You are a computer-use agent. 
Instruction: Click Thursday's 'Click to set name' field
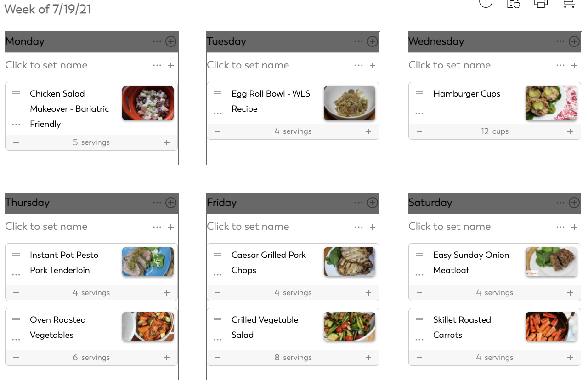pos(46,227)
